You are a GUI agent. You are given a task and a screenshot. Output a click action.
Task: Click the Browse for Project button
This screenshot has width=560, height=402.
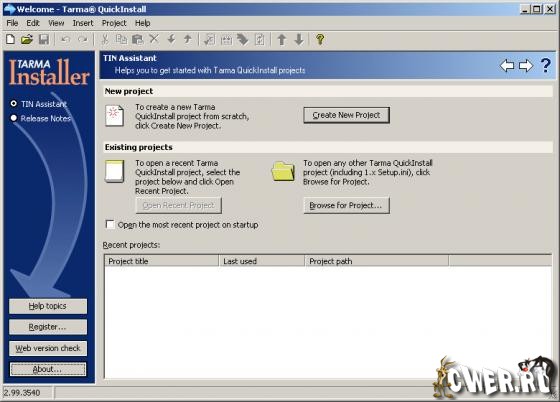346,205
